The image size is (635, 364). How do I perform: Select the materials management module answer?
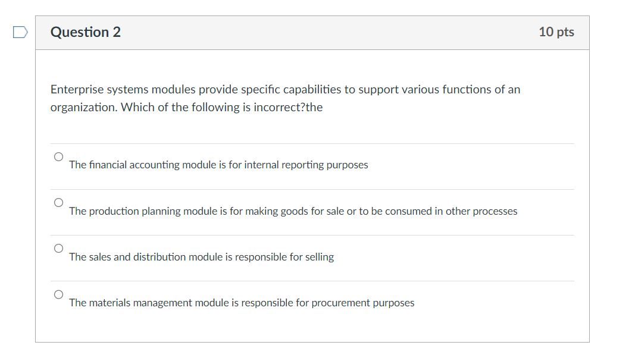(58, 293)
